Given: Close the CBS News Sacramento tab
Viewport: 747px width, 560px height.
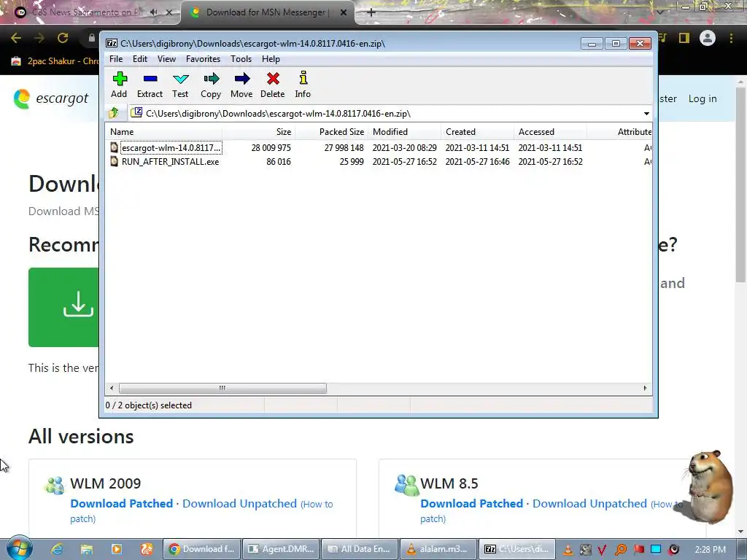Looking at the screenshot, I should click(x=169, y=12).
